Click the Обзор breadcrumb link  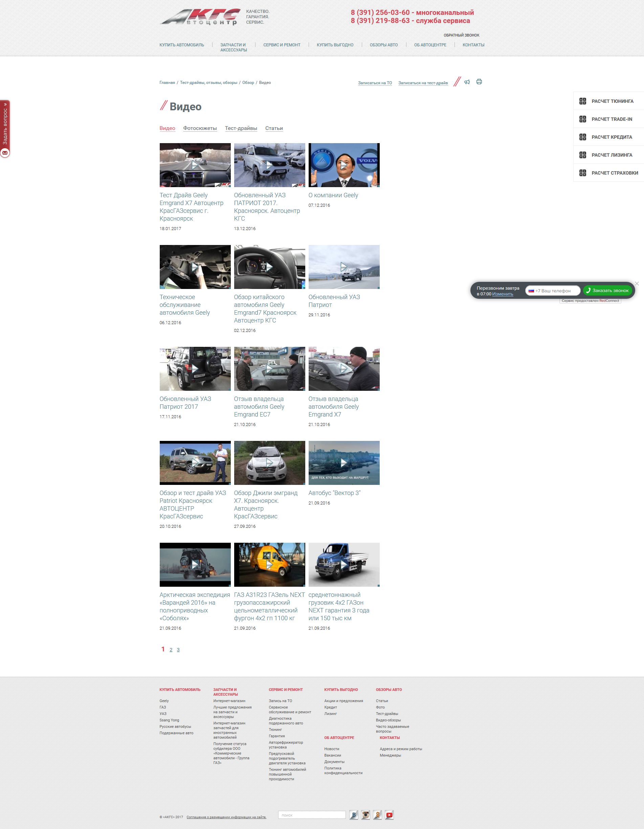(248, 82)
